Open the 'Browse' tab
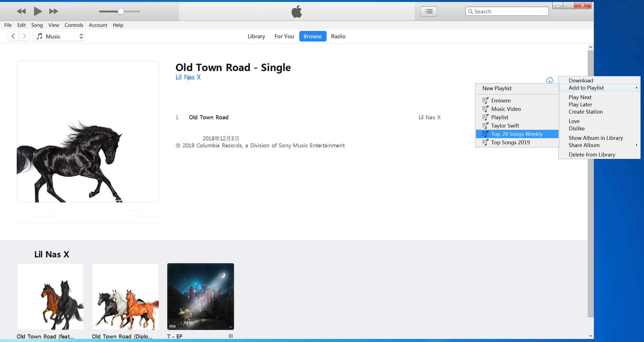 coord(312,36)
